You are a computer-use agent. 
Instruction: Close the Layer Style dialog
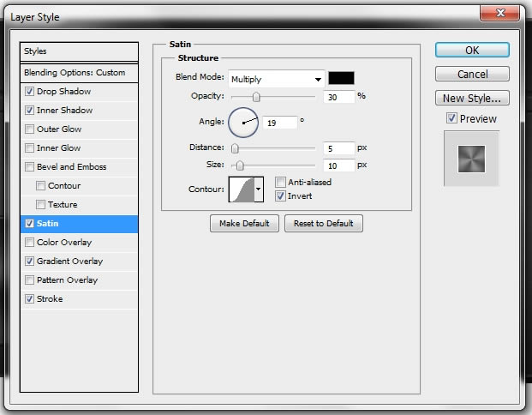(500, 13)
